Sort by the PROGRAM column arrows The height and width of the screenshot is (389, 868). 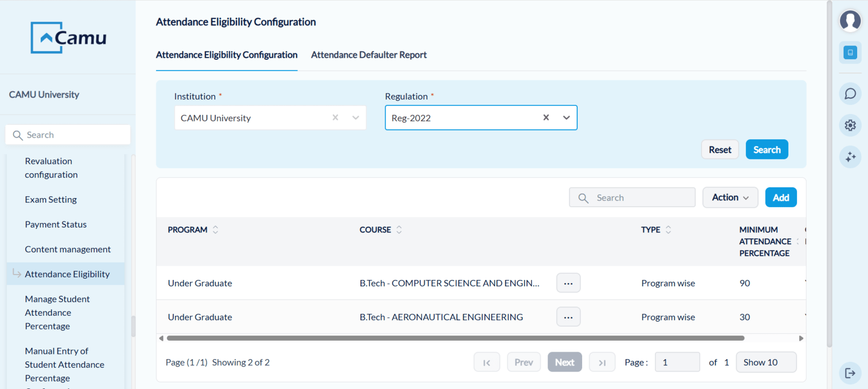(x=215, y=229)
